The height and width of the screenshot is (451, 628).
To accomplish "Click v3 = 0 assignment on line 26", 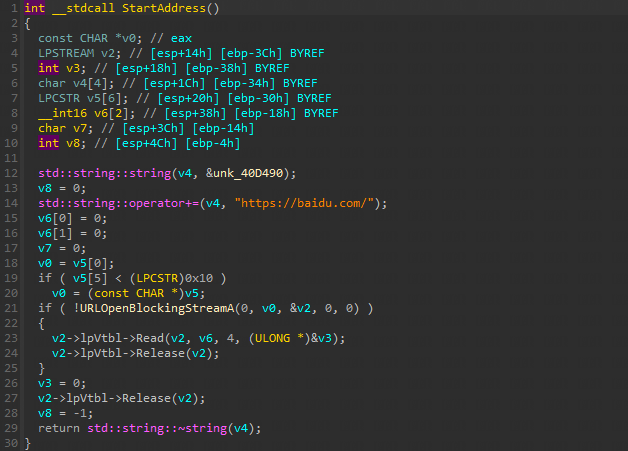I will coord(62,383).
